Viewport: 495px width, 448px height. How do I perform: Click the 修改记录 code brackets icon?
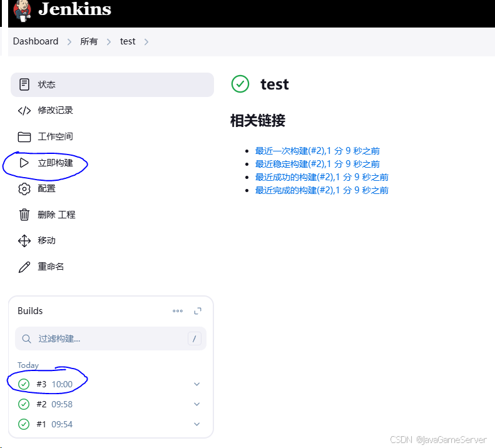[x=24, y=111]
